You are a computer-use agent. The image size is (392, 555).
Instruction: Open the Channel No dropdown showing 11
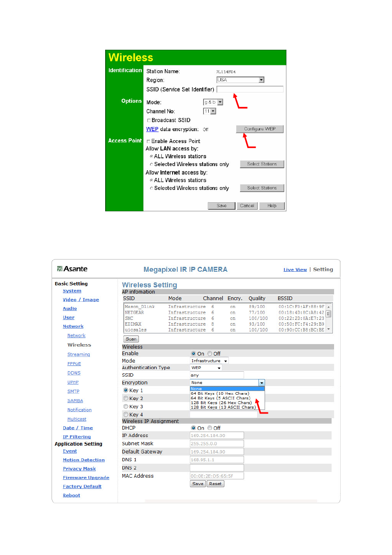coord(210,111)
